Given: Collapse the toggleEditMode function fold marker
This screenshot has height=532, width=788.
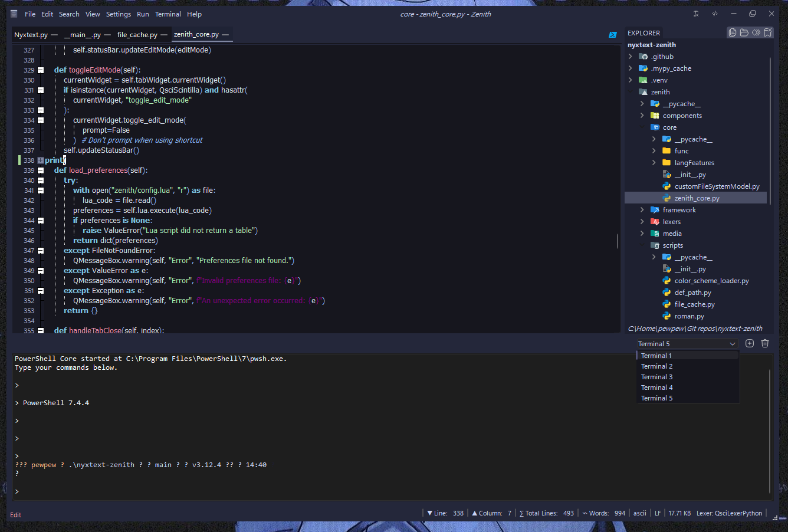Looking at the screenshot, I should (41, 70).
